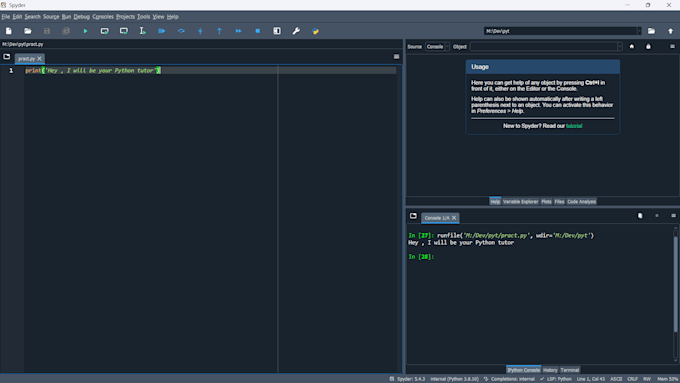
Task: Switch to the IPython Console tab
Action: pos(523,370)
